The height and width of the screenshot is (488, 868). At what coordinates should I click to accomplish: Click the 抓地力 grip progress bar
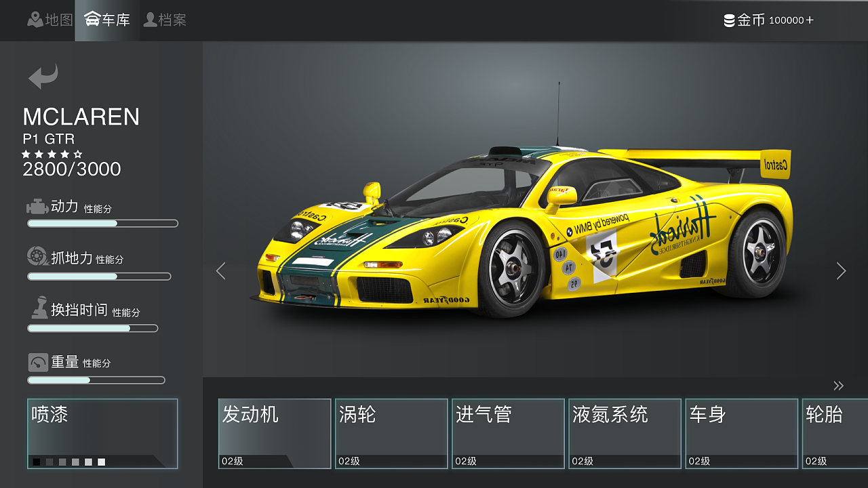99,277
